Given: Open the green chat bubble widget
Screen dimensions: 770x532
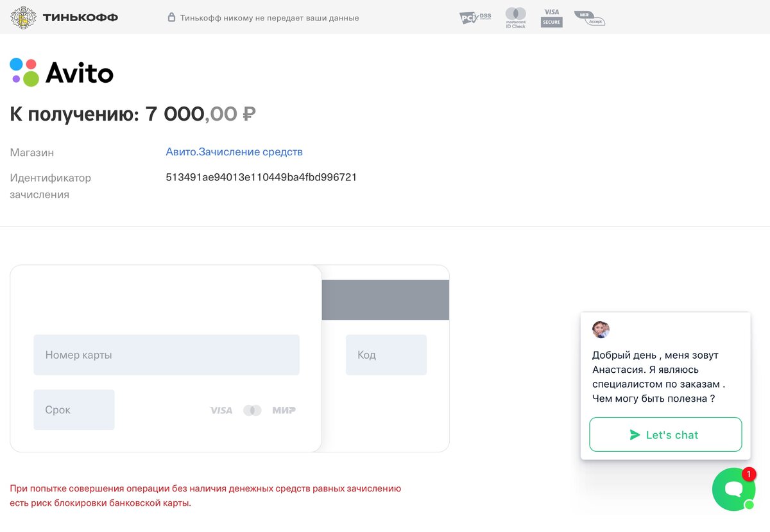Looking at the screenshot, I should 734,489.
